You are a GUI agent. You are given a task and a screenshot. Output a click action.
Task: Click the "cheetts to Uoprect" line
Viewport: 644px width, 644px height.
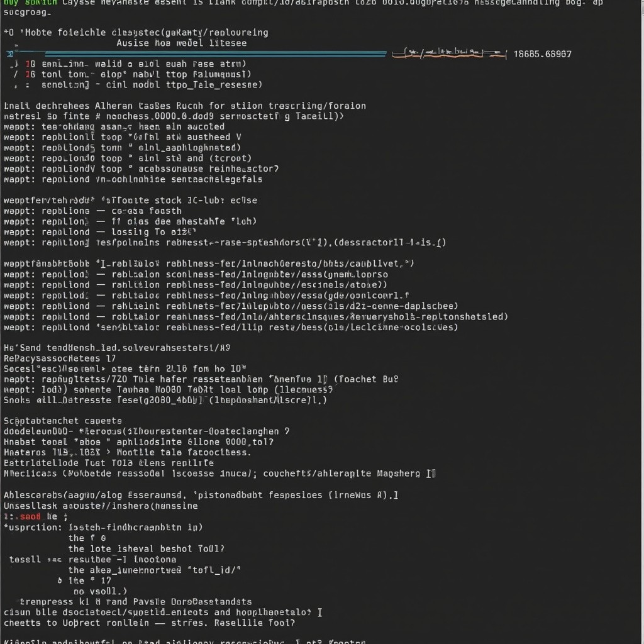(148, 623)
